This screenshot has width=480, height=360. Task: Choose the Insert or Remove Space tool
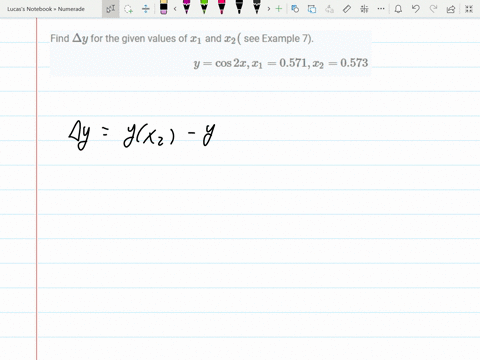[146, 9]
